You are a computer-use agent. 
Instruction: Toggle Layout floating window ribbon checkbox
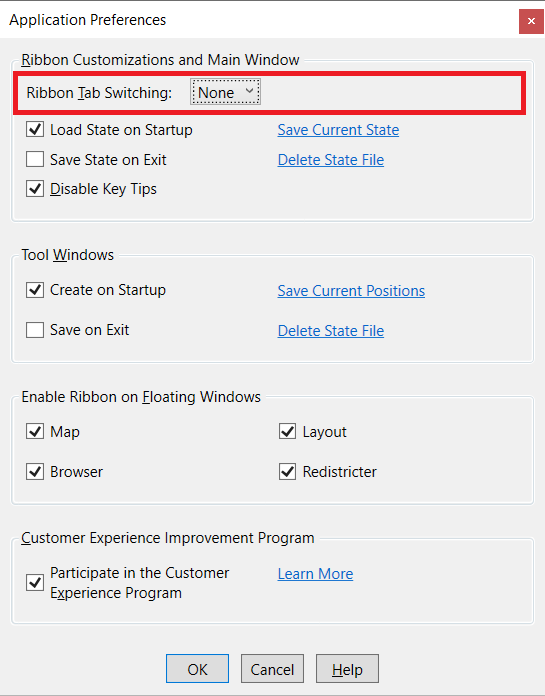tap(287, 431)
